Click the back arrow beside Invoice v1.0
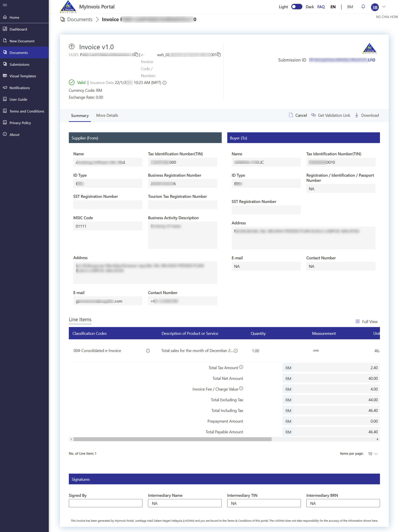 pos(72,47)
